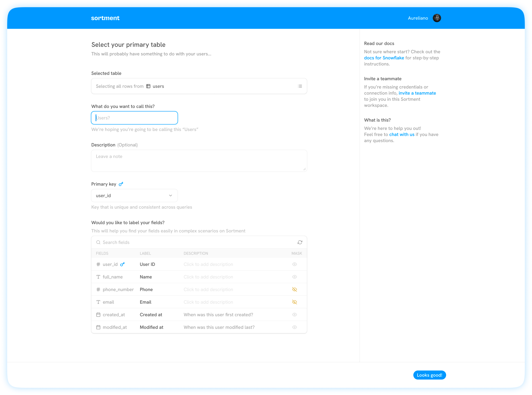Unmask the phone_number field

[294, 289]
